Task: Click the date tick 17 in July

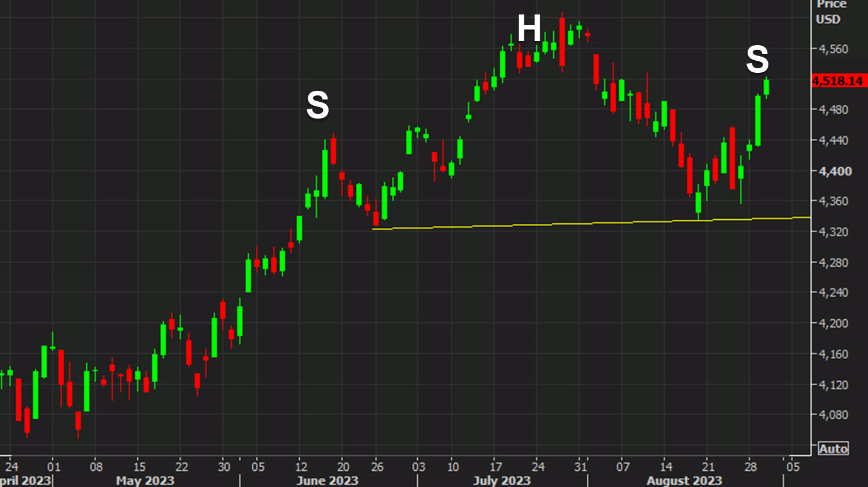Action: (x=496, y=466)
